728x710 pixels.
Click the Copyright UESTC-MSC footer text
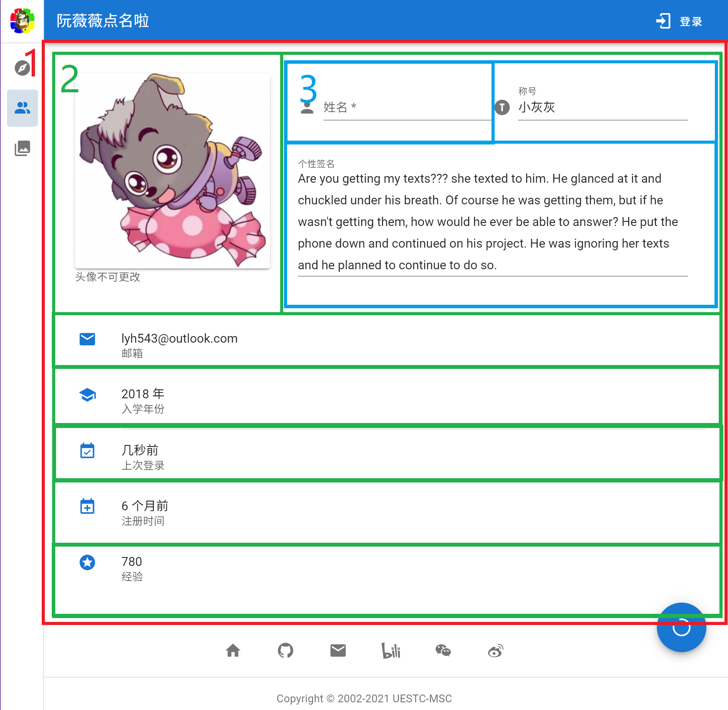pos(364,698)
